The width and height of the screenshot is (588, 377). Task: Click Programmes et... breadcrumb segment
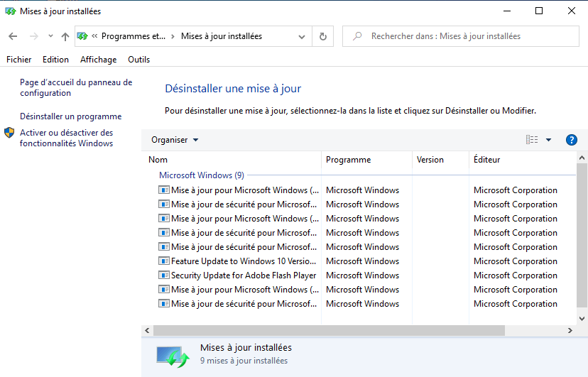tap(133, 36)
